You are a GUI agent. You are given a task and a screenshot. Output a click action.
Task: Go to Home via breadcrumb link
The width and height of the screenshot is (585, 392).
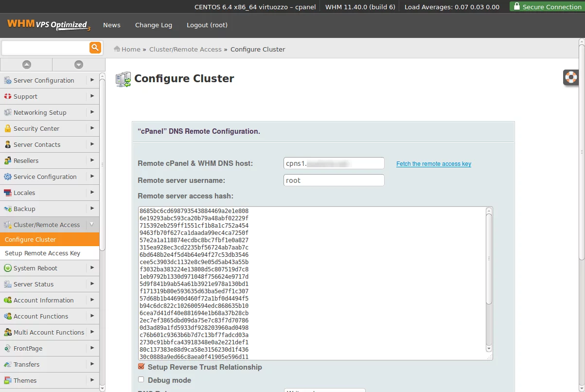[x=131, y=49]
